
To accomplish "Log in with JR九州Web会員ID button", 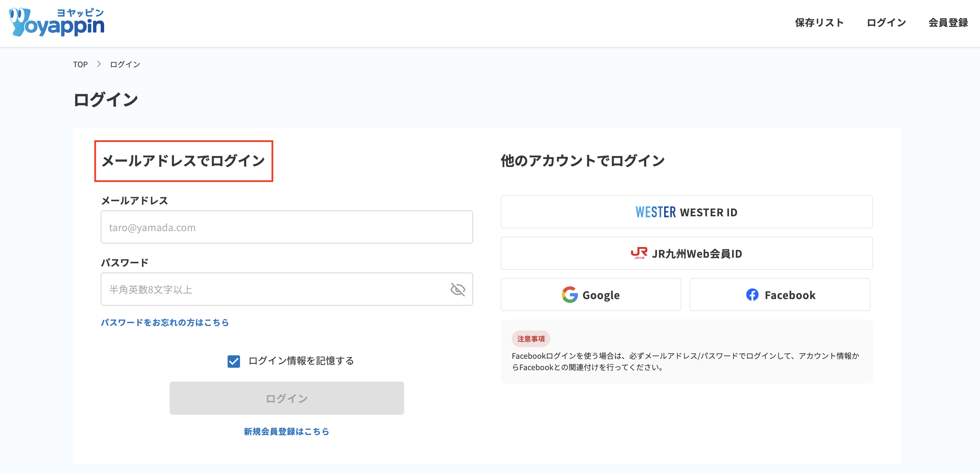I will click(686, 254).
